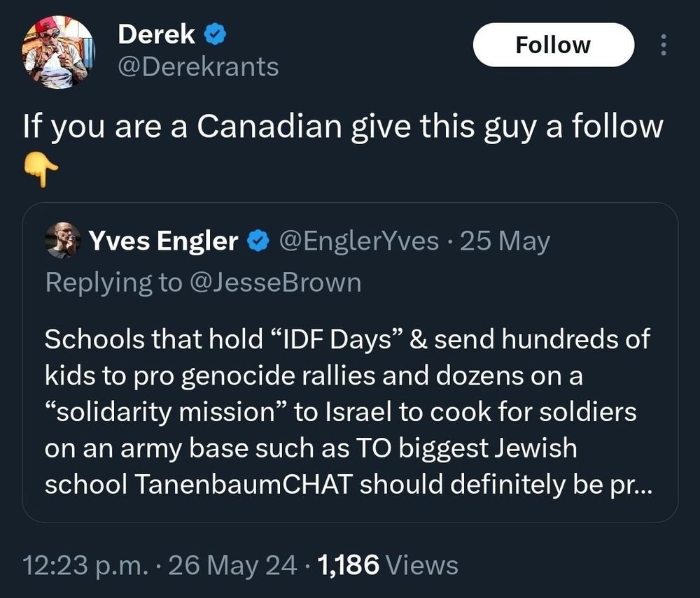The image size is (700, 598).
Task: Click the Yves Engler display name
Action: click(x=164, y=241)
